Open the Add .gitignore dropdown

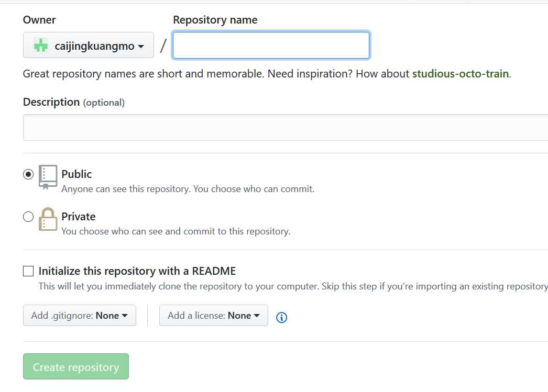[79, 316]
